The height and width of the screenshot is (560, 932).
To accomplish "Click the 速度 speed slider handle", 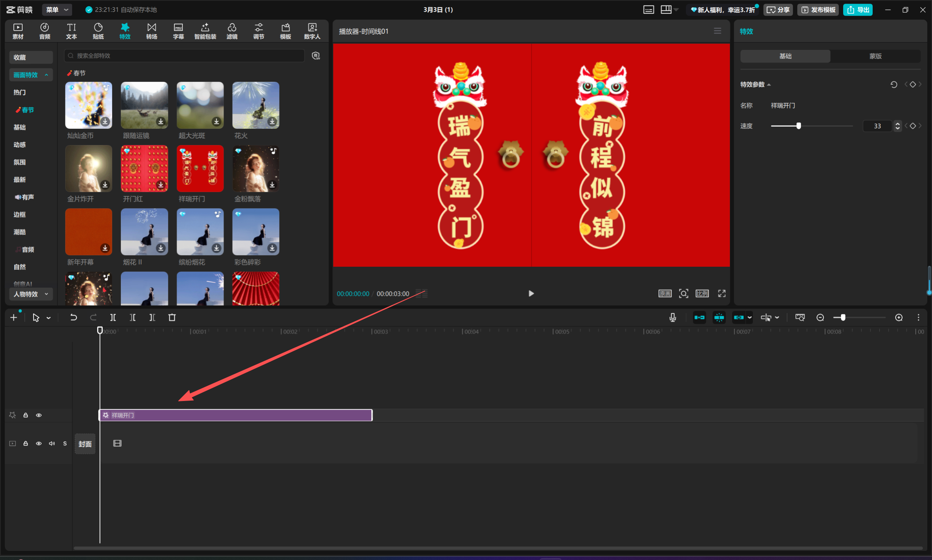I will pyautogui.click(x=798, y=126).
